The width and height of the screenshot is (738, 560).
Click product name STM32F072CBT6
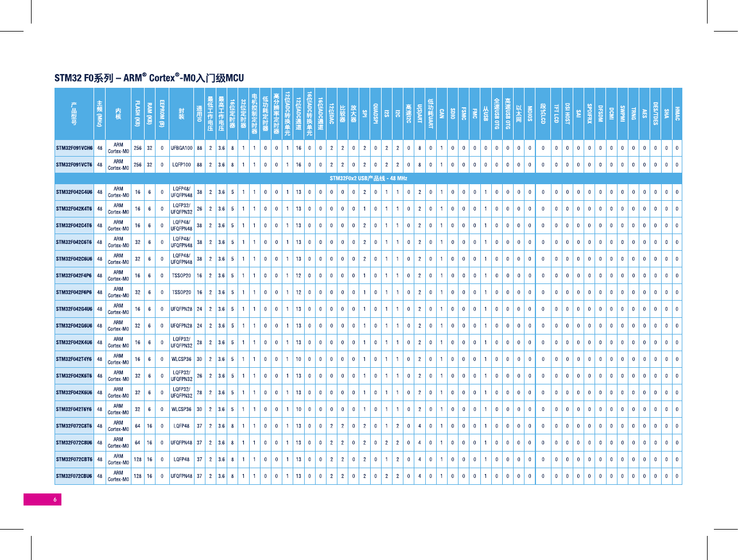[x=74, y=459]
